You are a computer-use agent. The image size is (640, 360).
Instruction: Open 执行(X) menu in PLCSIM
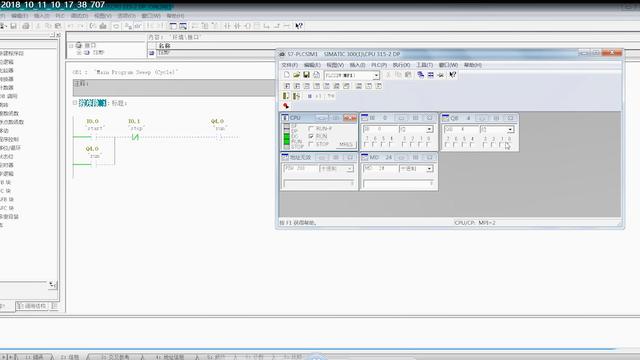tap(401, 65)
